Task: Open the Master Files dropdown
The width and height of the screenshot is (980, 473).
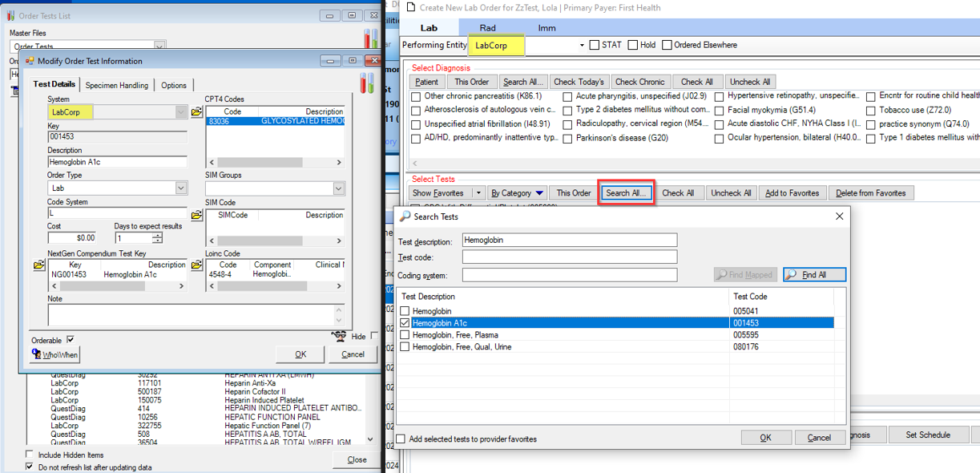Action: click(x=159, y=46)
